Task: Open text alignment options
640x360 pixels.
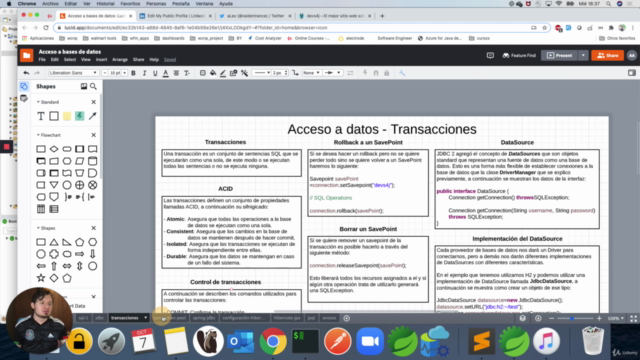Action: (x=176, y=73)
